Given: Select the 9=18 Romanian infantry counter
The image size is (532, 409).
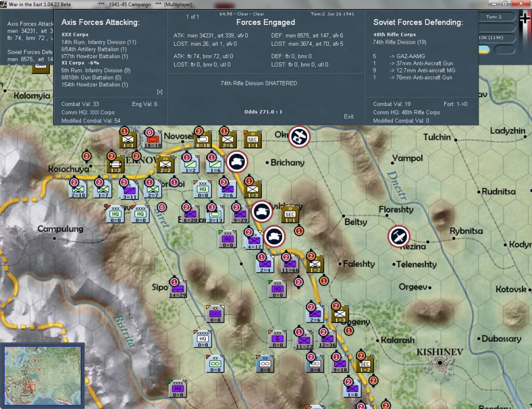Looking at the screenshot, I should pos(340,364).
